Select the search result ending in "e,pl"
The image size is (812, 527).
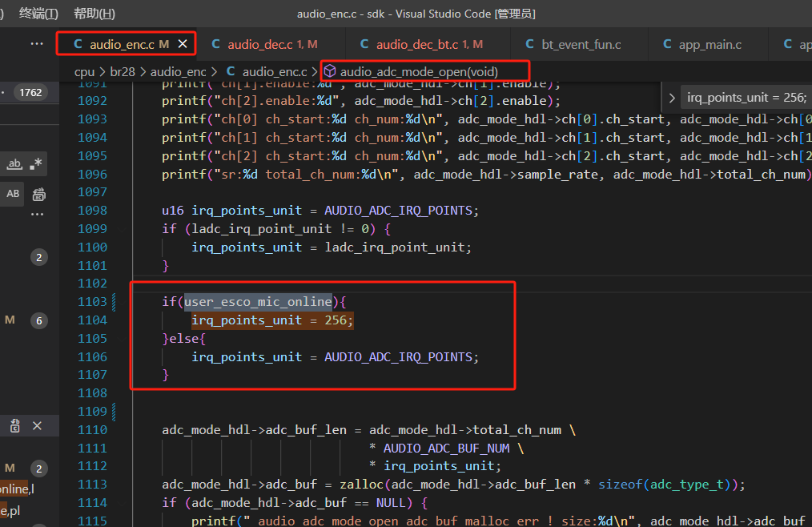click(10, 510)
